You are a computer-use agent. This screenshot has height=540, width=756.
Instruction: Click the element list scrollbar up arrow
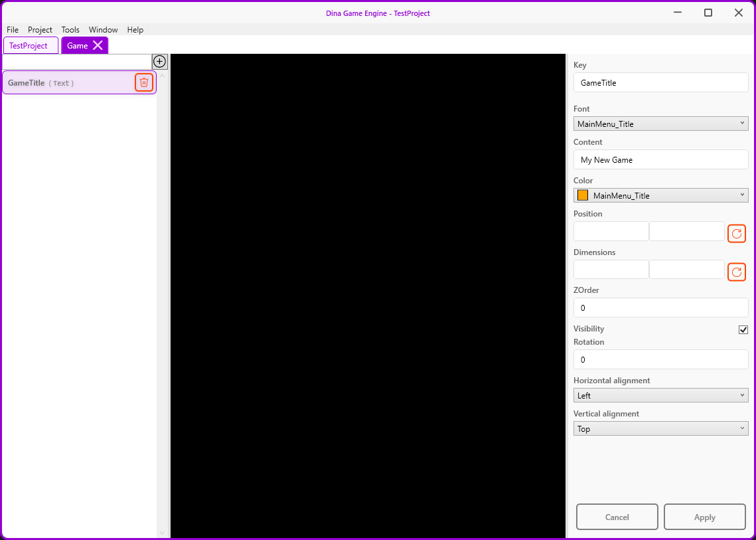pyautogui.click(x=162, y=75)
